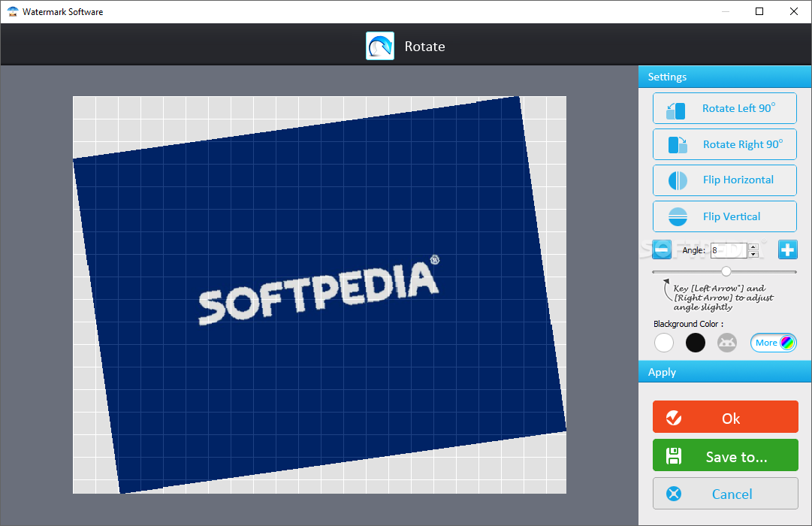Click the Rotate header icon
This screenshot has width=812, height=526.
pos(380,46)
